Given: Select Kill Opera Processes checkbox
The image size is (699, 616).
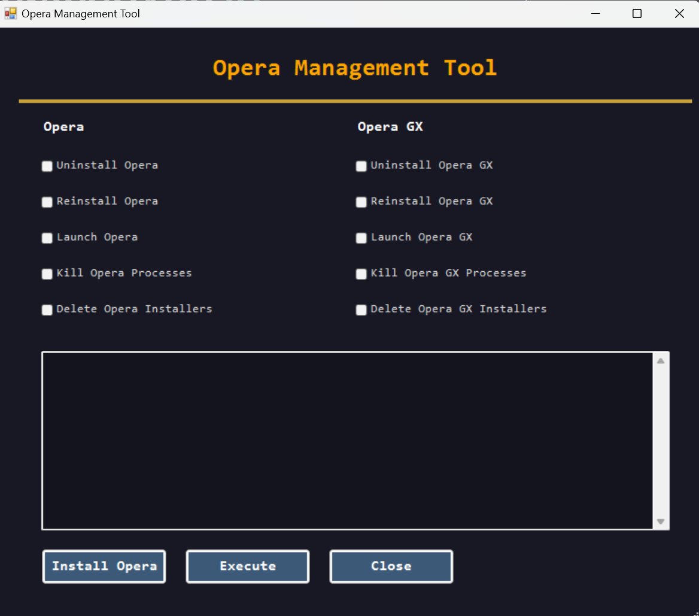Looking at the screenshot, I should [47, 274].
